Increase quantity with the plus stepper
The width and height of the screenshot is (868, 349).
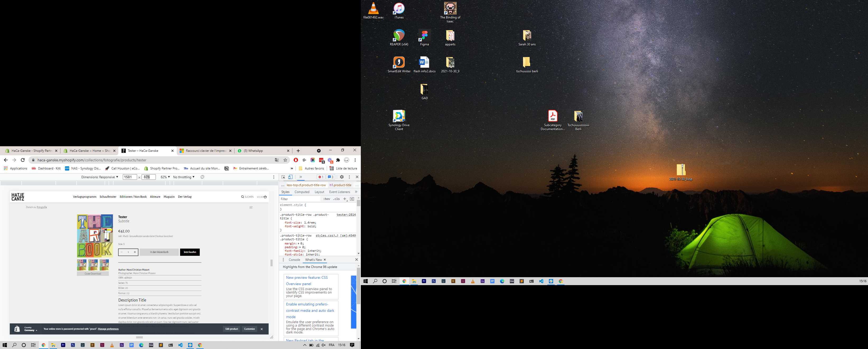click(135, 252)
